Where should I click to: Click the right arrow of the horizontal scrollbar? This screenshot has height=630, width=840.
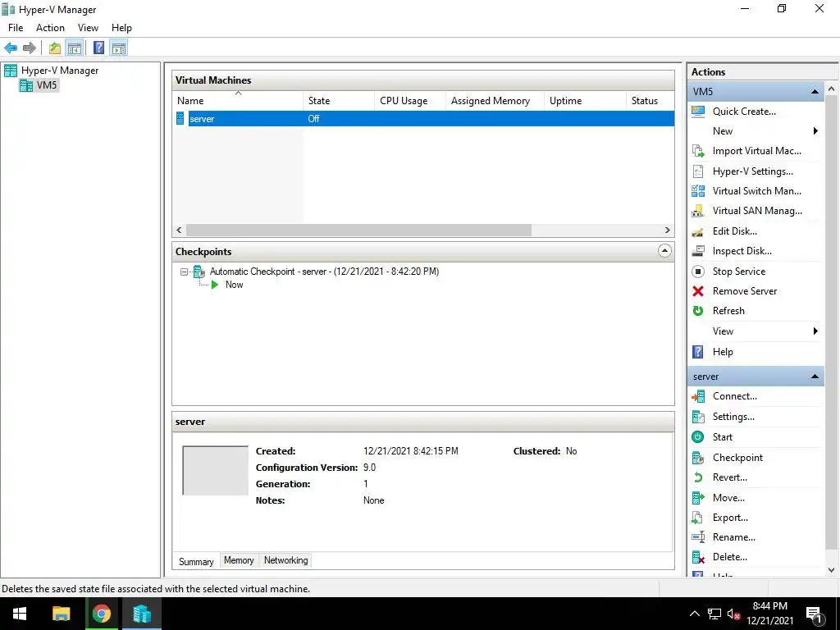click(667, 231)
